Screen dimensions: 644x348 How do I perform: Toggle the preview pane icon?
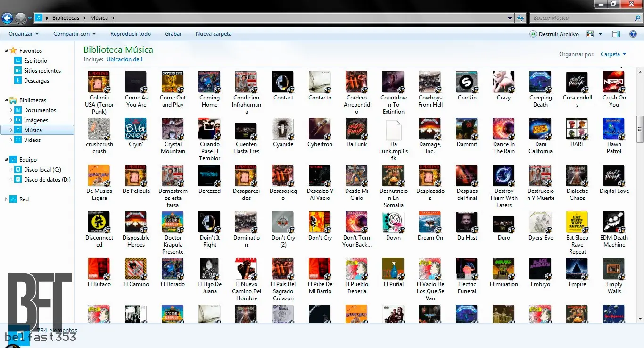coord(616,34)
